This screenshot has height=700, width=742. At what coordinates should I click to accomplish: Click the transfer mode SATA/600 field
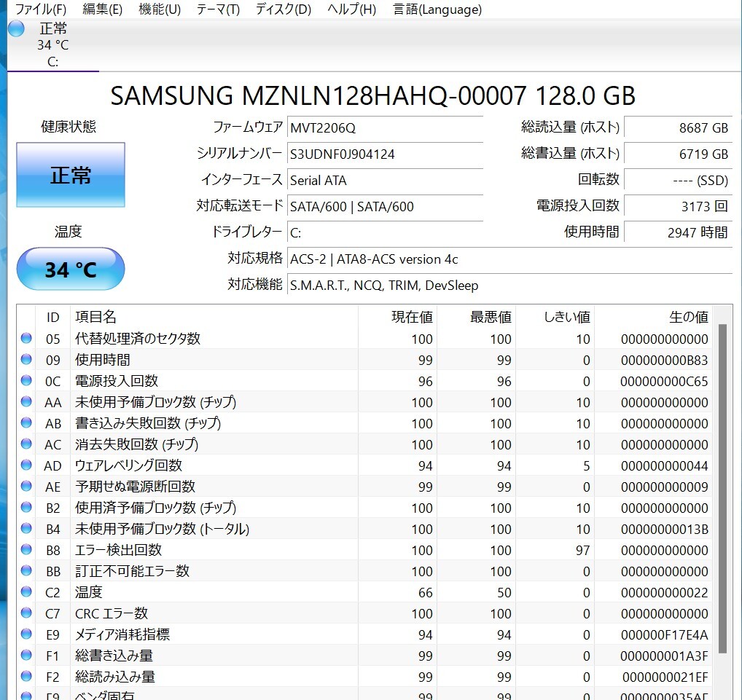385,207
